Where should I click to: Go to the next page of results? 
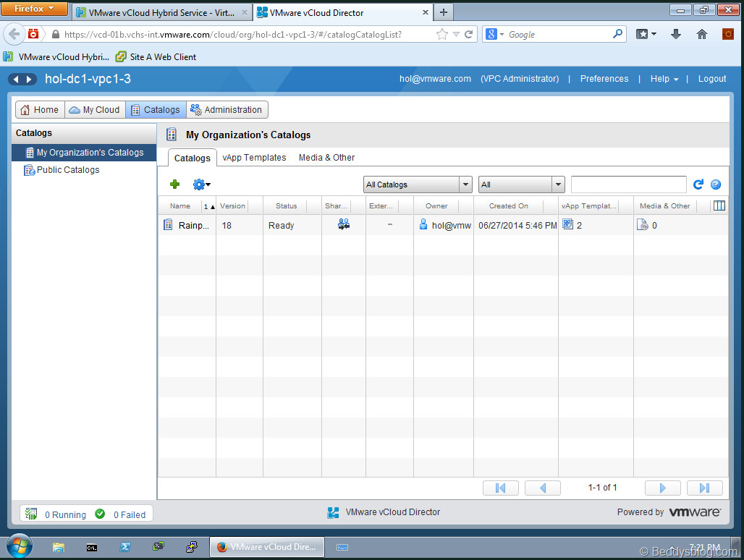663,488
